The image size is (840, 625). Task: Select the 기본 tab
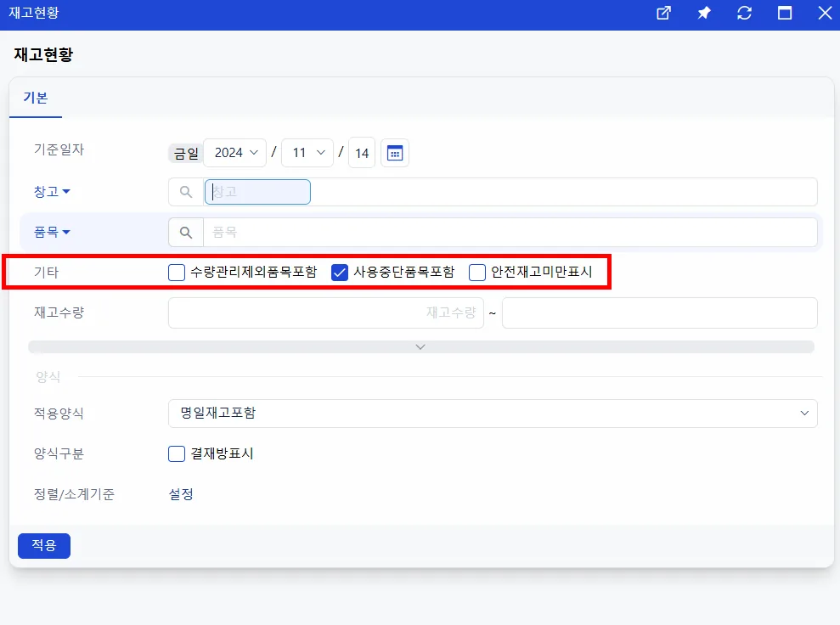pyautogui.click(x=36, y=98)
